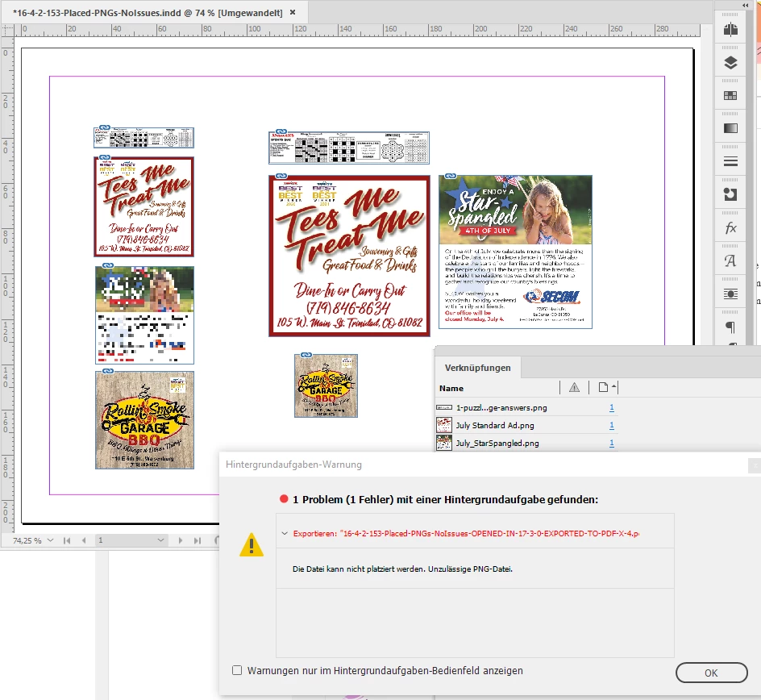Click link badge on Star Spangled ad
The height and width of the screenshot is (700, 761).
coord(451,177)
